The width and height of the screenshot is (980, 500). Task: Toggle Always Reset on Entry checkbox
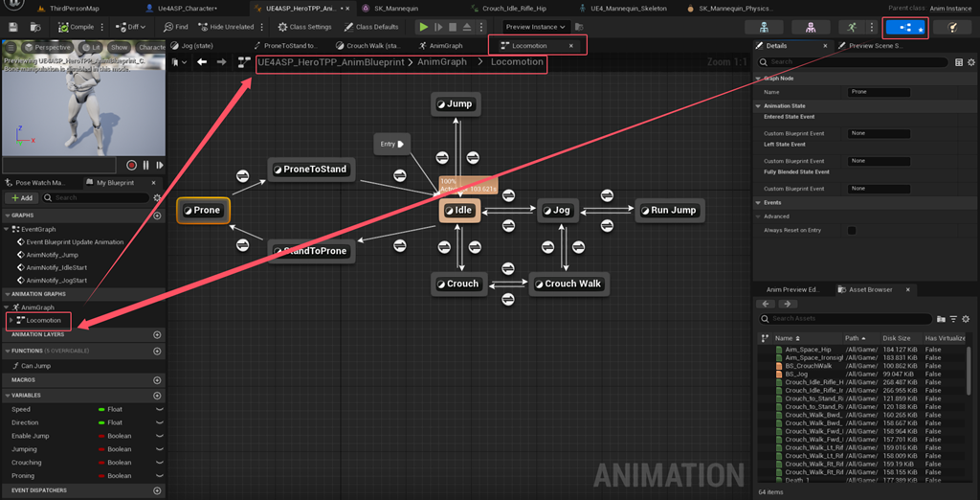[x=851, y=230]
